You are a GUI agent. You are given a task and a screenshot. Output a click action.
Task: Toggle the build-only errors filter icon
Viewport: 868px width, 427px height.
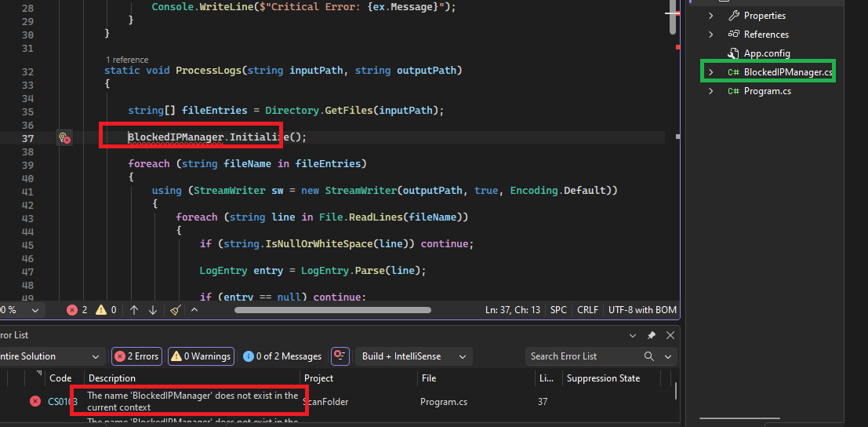(x=340, y=356)
